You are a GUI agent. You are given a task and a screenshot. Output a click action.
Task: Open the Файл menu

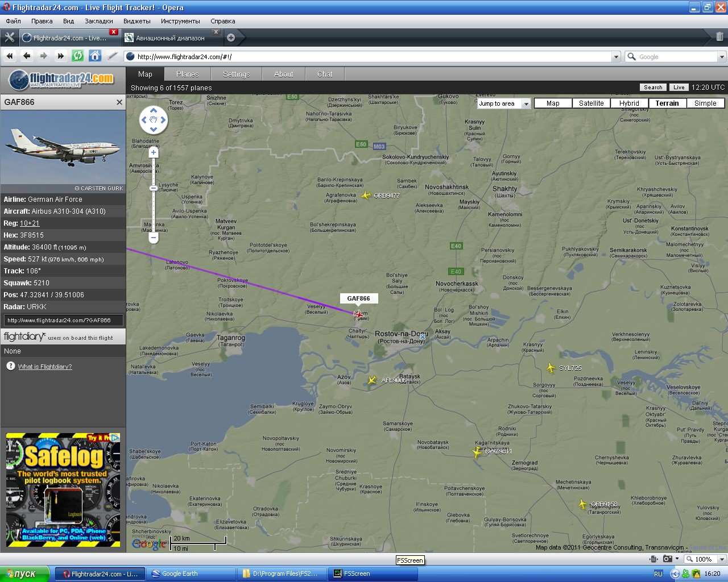click(13, 21)
